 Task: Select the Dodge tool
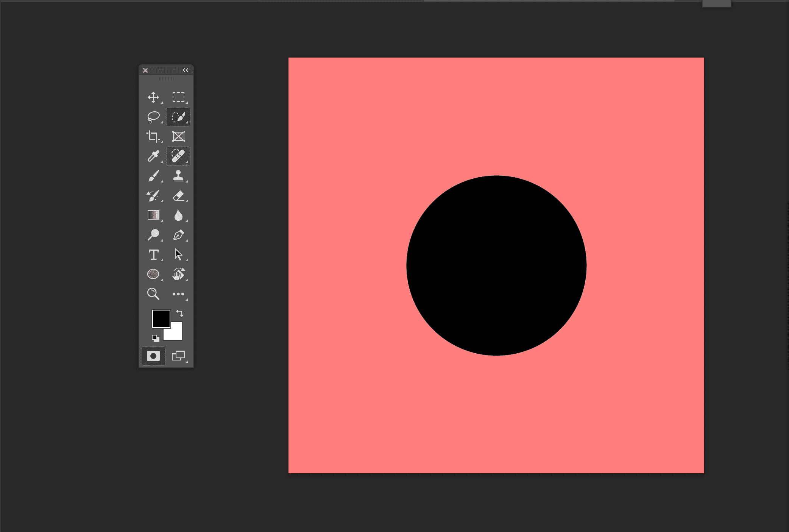tap(153, 235)
